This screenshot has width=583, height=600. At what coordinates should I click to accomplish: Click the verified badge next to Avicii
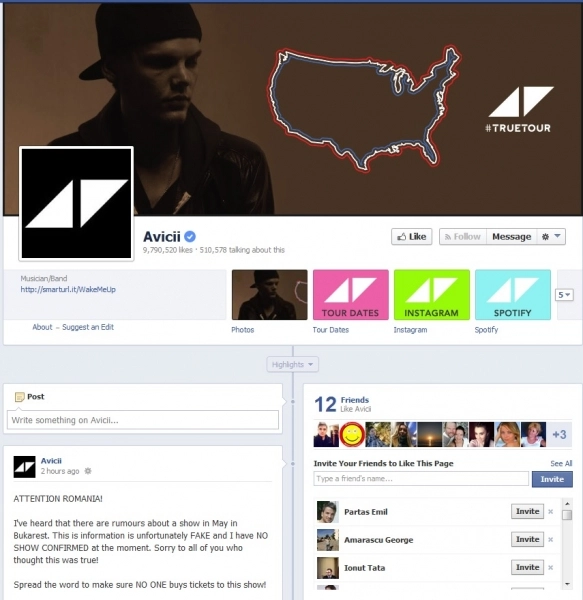(190, 236)
